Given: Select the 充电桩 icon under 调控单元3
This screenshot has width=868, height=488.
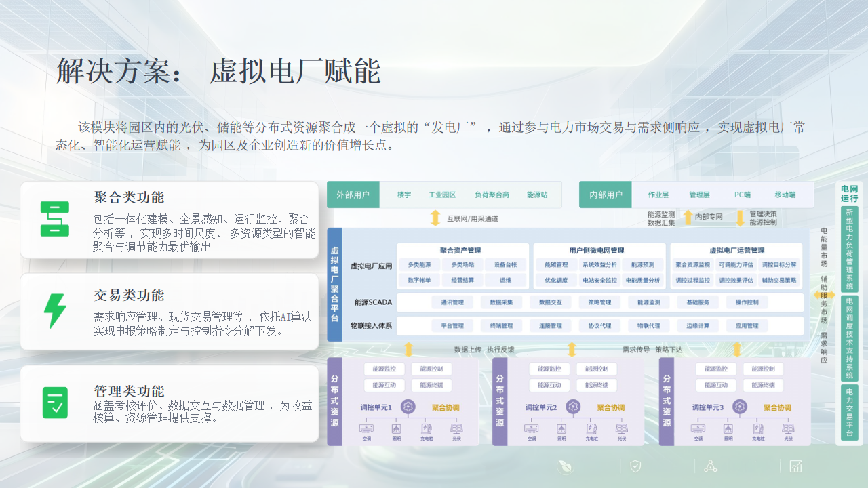Looking at the screenshot, I should [x=758, y=428].
